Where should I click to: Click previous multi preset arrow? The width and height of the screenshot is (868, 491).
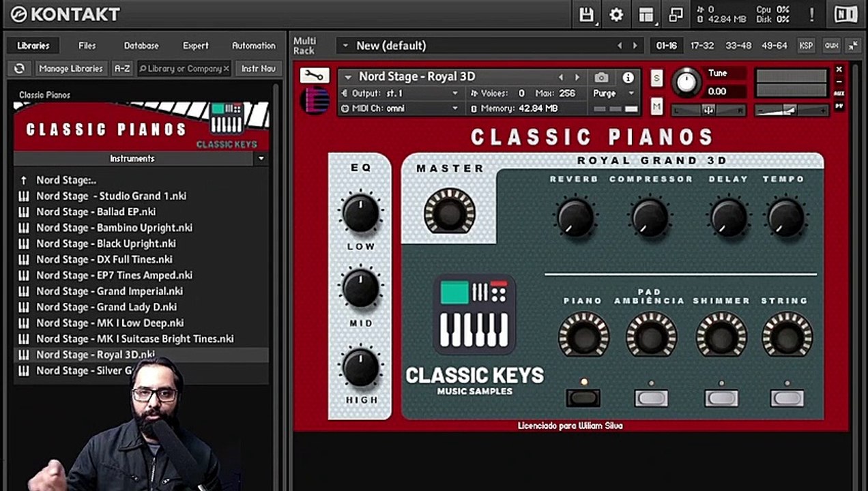pos(620,46)
